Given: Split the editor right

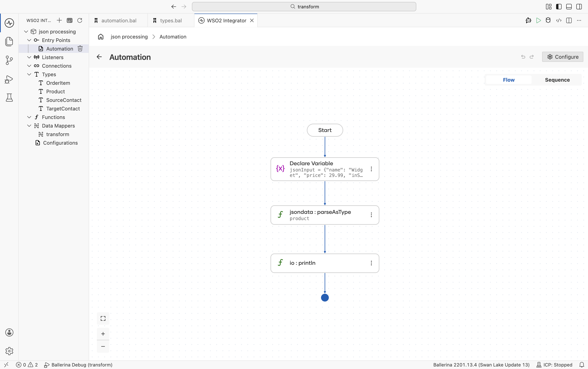Looking at the screenshot, I should point(569,20).
